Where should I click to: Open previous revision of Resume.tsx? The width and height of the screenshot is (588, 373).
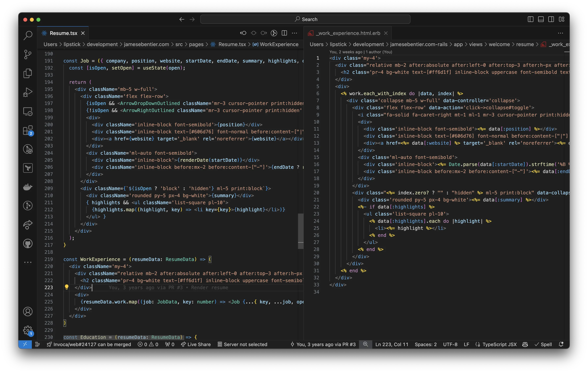click(243, 33)
